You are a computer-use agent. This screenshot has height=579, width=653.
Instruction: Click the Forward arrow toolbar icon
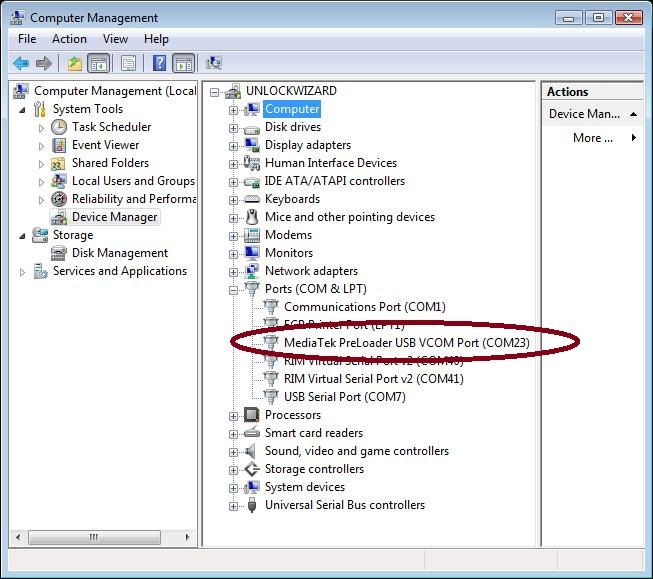[x=44, y=63]
